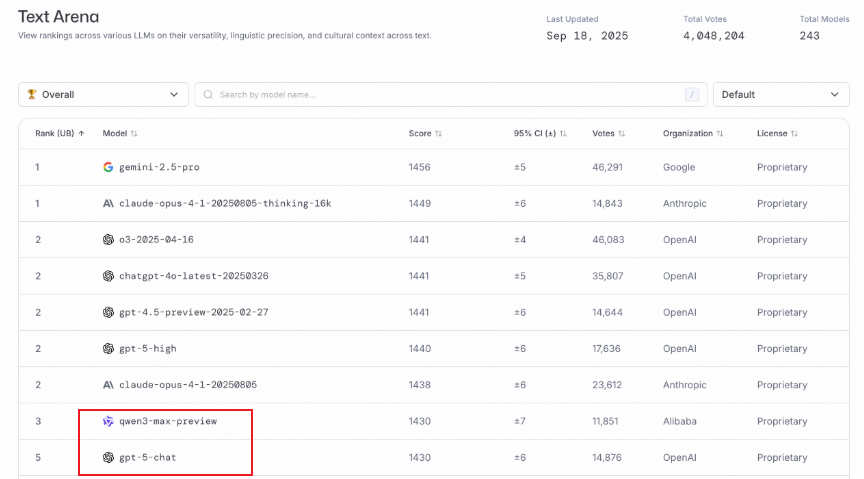Screen dimensions: 864x479
Task: Click the magnifier icon in the search box
Action: 208,95
